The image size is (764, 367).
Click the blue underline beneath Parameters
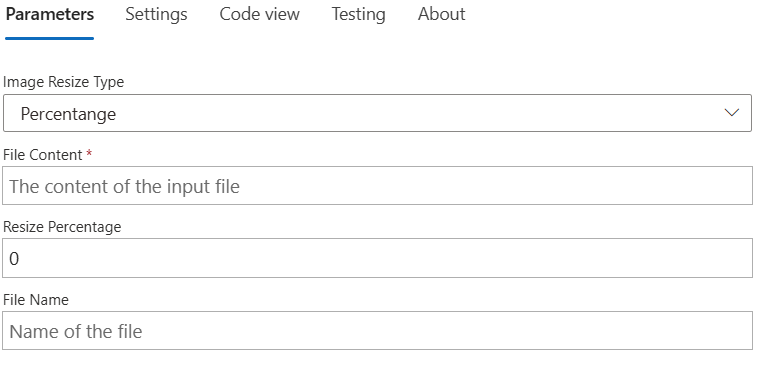(x=50, y=38)
